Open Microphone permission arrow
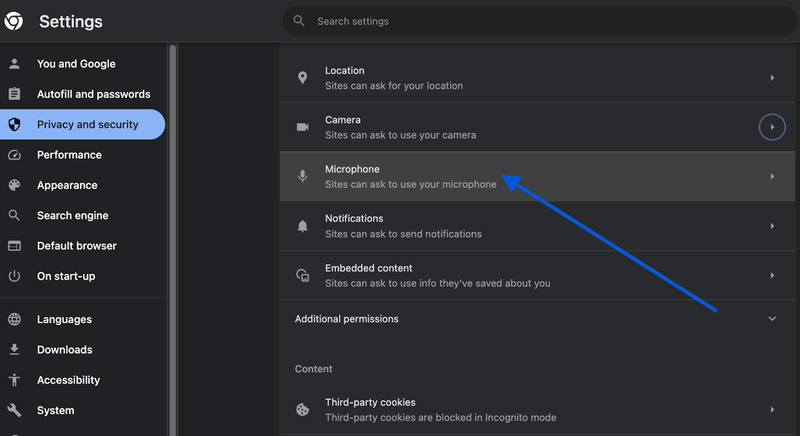Screen dimensions: 800x436 tap(772, 176)
